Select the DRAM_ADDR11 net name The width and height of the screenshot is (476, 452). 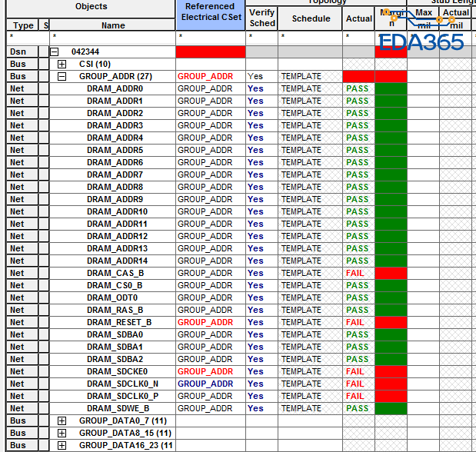click(x=117, y=224)
